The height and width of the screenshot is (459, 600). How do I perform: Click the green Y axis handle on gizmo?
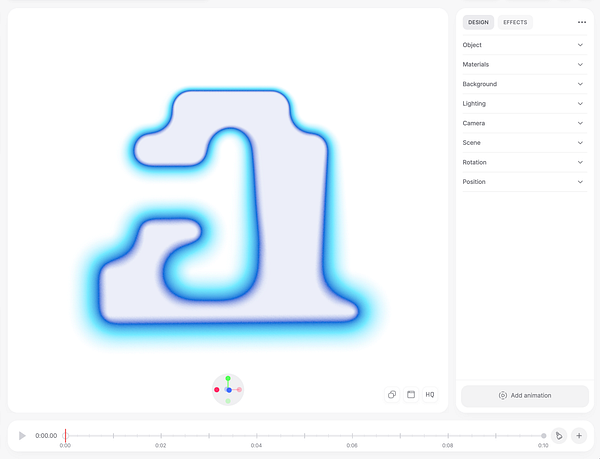click(228, 378)
